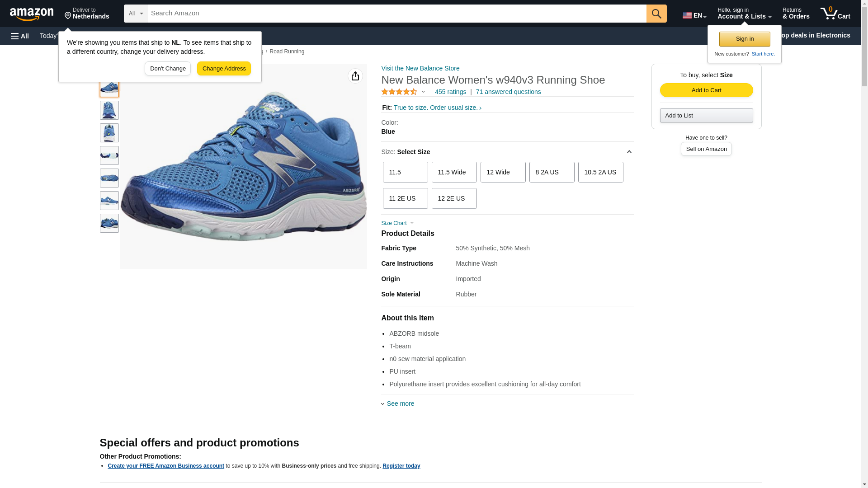Open the shopping cart
868x488 pixels.
[835, 14]
